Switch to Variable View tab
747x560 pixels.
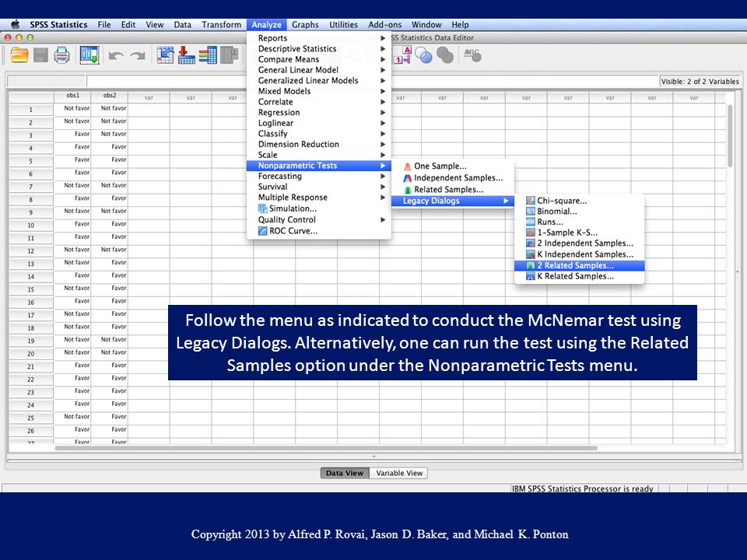(398, 473)
